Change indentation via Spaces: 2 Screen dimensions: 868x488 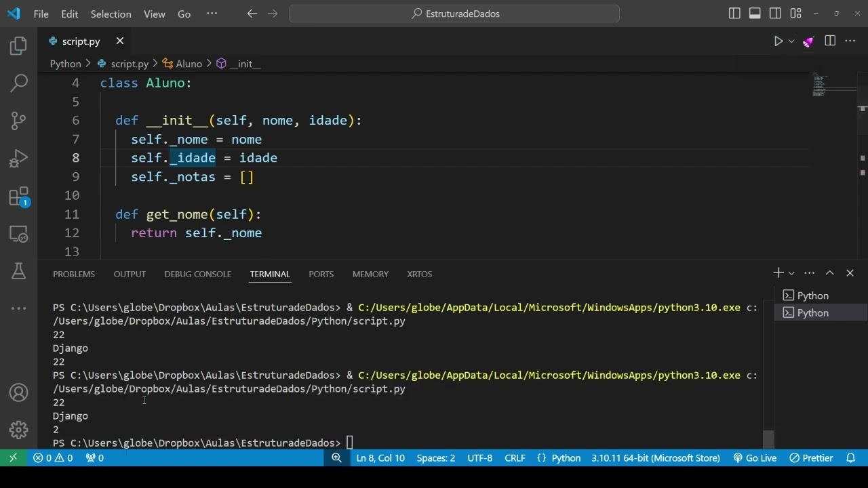(x=436, y=458)
